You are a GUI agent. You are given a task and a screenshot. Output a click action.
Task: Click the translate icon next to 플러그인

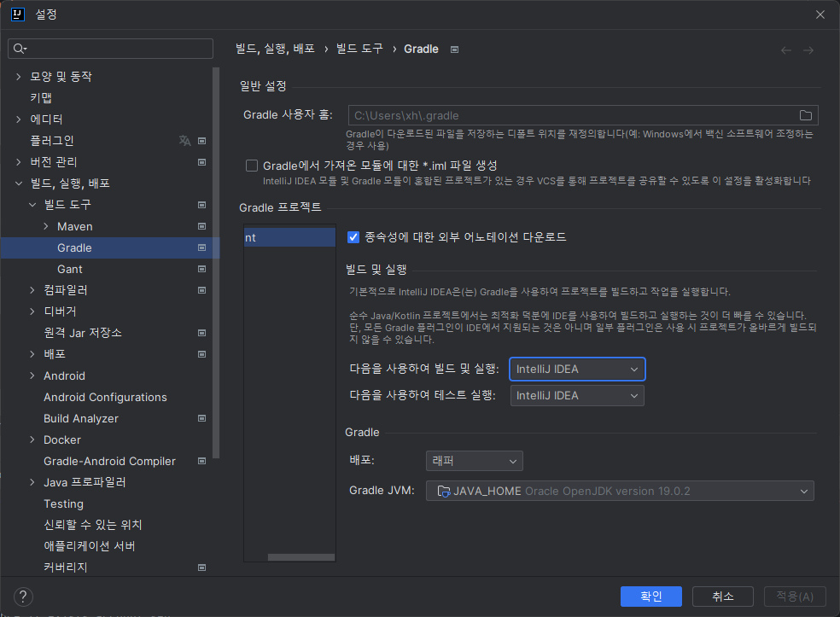[x=185, y=140]
